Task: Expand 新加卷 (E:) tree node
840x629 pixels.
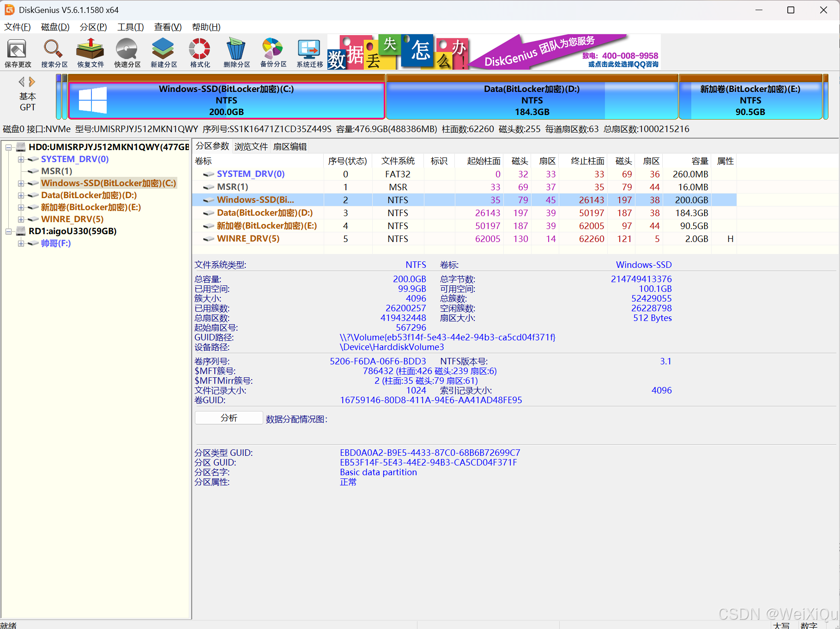Action: [21, 207]
